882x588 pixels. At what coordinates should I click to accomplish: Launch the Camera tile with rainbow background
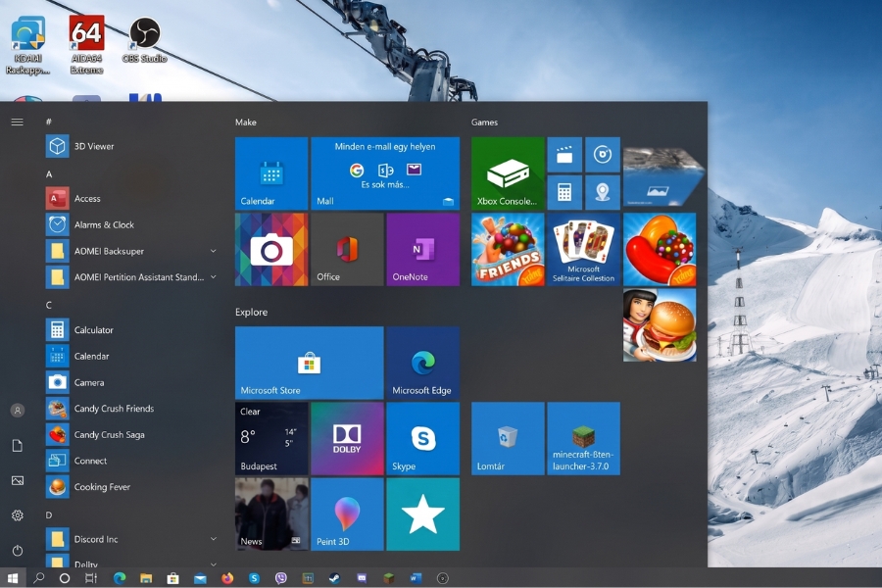coord(271,249)
